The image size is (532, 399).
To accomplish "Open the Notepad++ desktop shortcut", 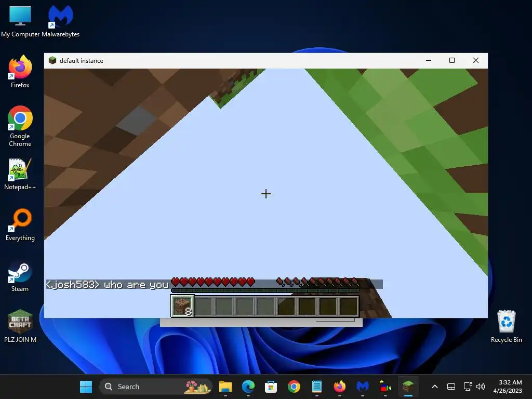I will [20, 174].
